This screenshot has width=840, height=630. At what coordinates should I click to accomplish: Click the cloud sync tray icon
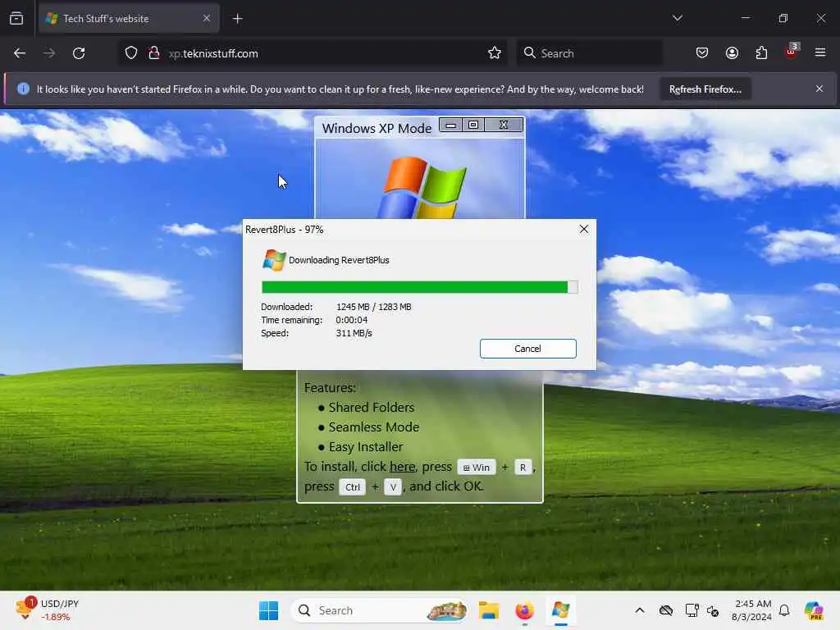coord(666,610)
